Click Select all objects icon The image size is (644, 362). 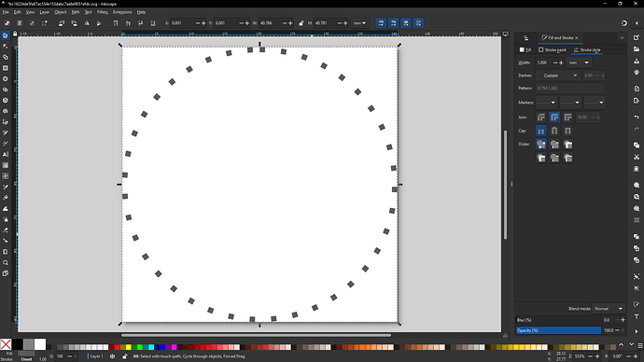click(x=7, y=23)
